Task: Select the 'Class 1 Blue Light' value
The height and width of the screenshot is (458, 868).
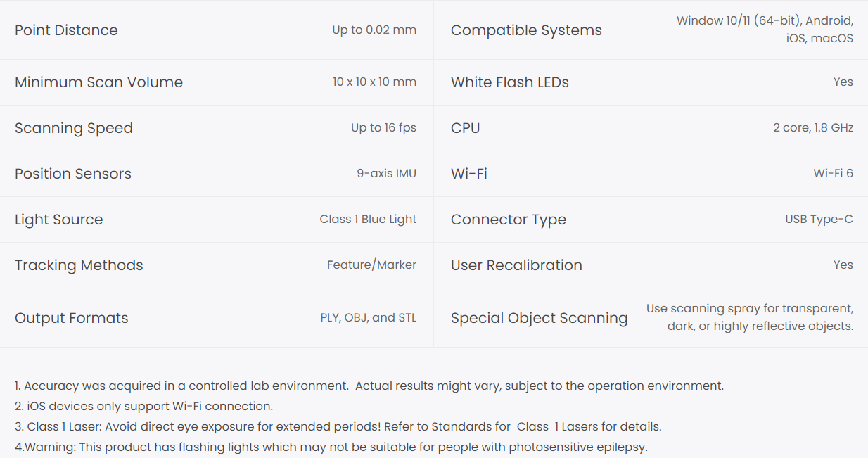Action: coord(368,220)
